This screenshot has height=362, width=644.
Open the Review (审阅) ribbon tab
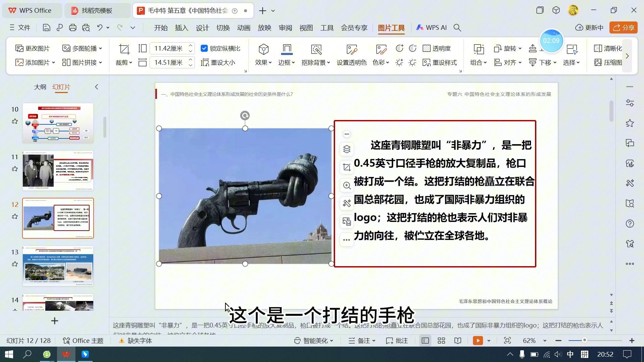click(285, 28)
